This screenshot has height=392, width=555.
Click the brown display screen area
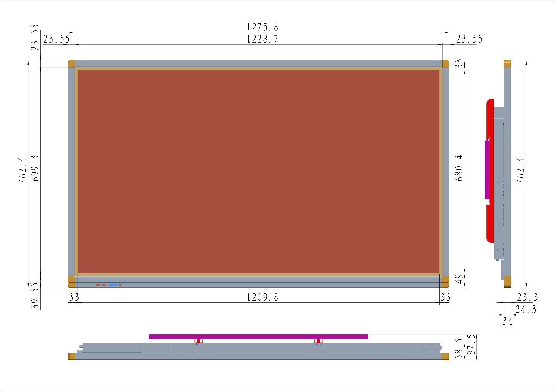coord(258,171)
